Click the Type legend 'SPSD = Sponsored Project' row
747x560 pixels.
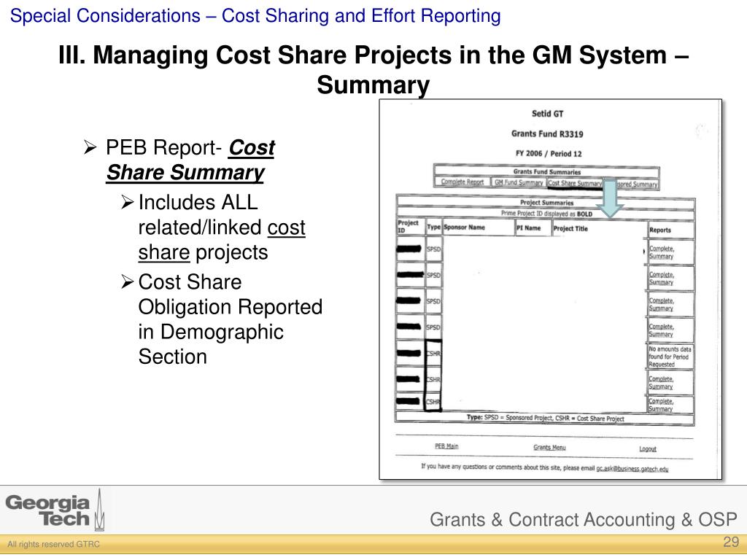click(545, 418)
